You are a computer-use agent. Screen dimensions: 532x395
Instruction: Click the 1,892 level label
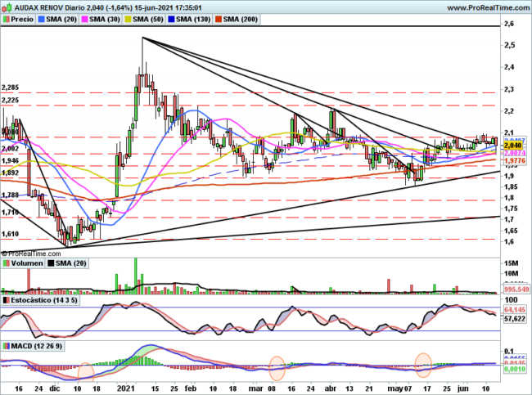[10, 173]
